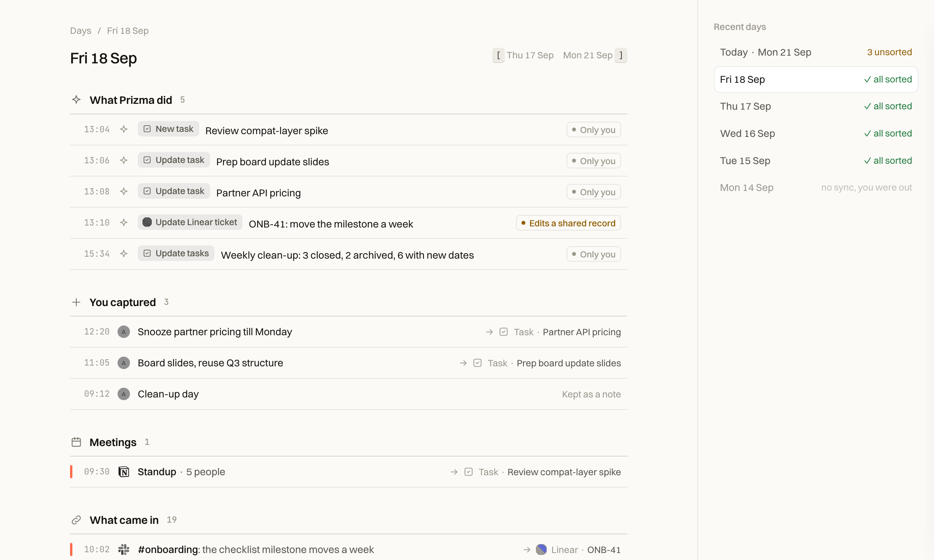Select Thu 17 Sep in Recent days list
This screenshot has width=934, height=560.
[x=816, y=106]
